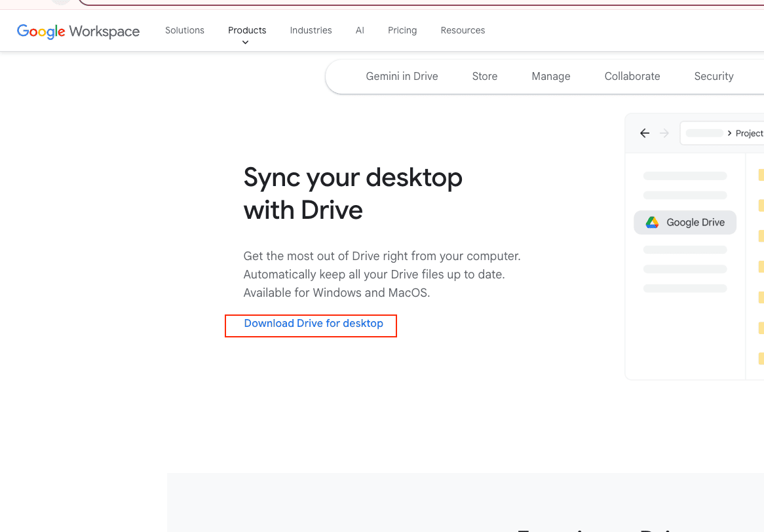The width and height of the screenshot is (764, 532).
Task: Open the Pricing page
Action: (402, 30)
